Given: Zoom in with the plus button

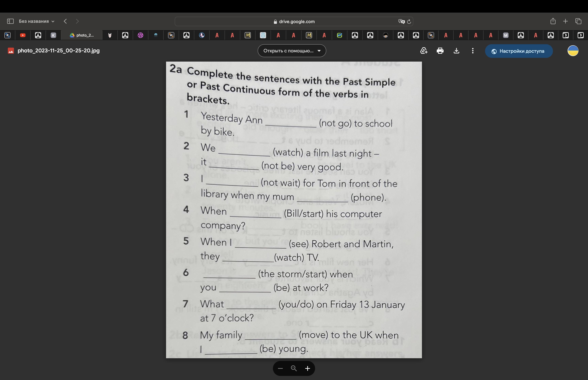Looking at the screenshot, I should 307,368.
